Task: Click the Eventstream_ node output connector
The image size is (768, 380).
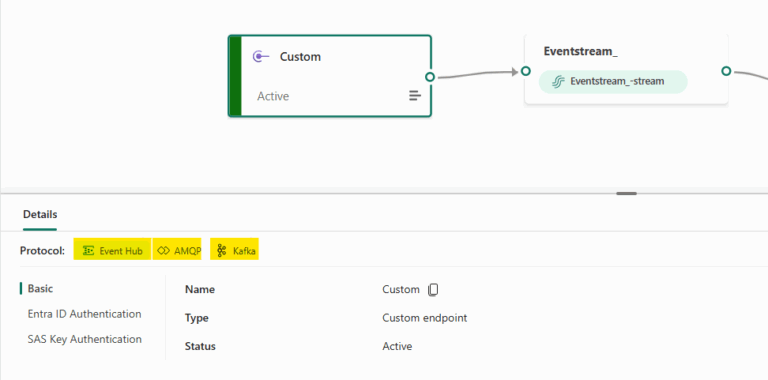Action: [x=726, y=71]
